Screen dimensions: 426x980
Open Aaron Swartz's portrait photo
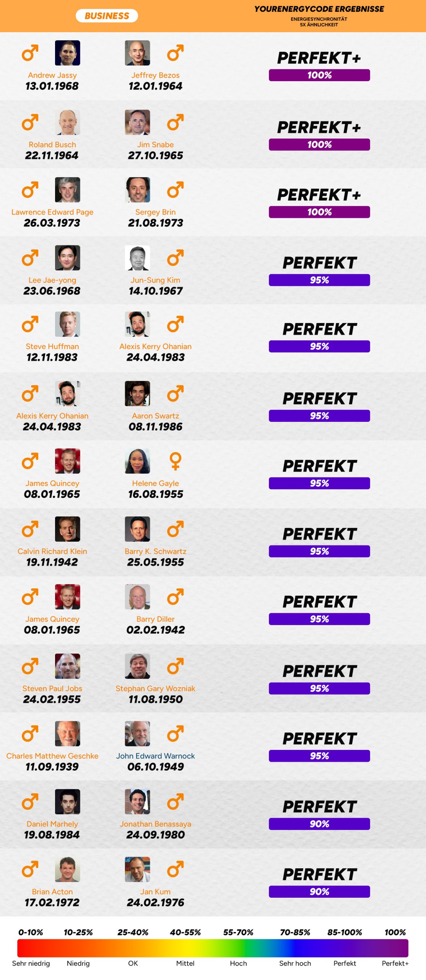click(137, 394)
